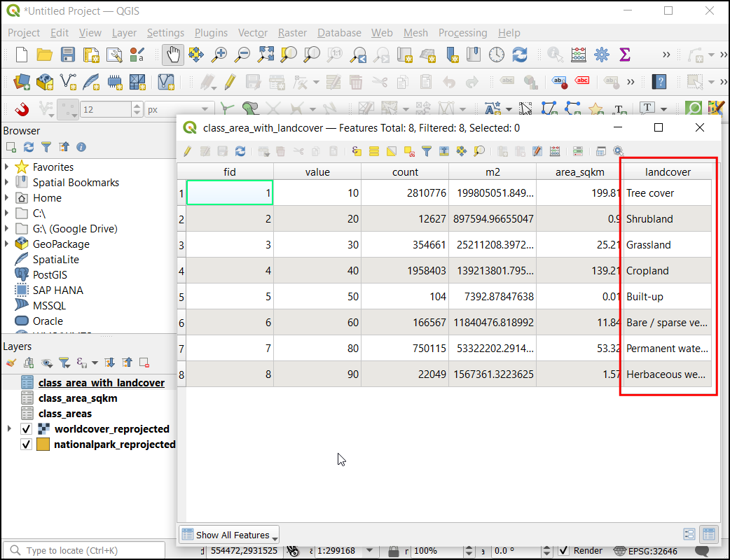The width and height of the screenshot is (730, 560).
Task: Click the filter funnel icon in attribute table
Action: tap(426, 151)
